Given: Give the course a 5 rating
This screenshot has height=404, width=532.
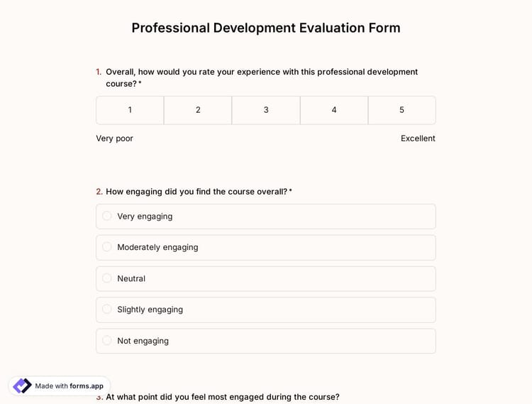Looking at the screenshot, I should click(401, 110).
